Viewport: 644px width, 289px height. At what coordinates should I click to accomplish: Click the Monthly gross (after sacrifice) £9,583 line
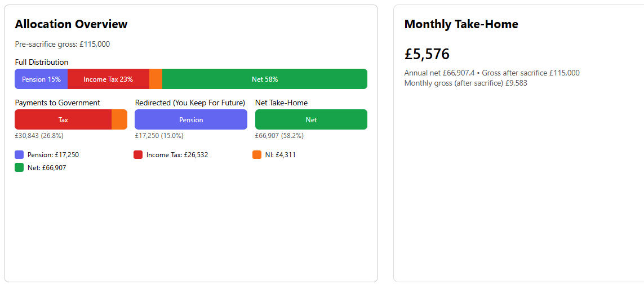click(x=466, y=83)
